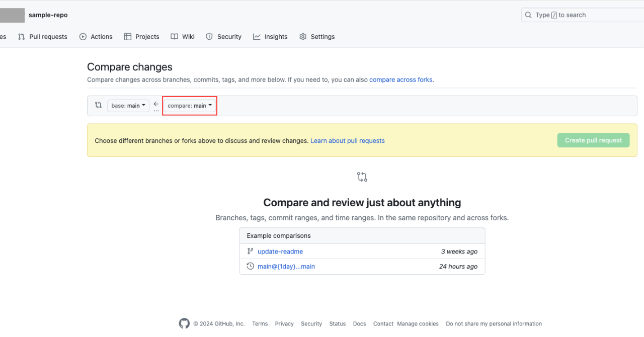The image size is (644, 337).
Task: Open 'Learn about pull requests' link
Action: point(348,141)
